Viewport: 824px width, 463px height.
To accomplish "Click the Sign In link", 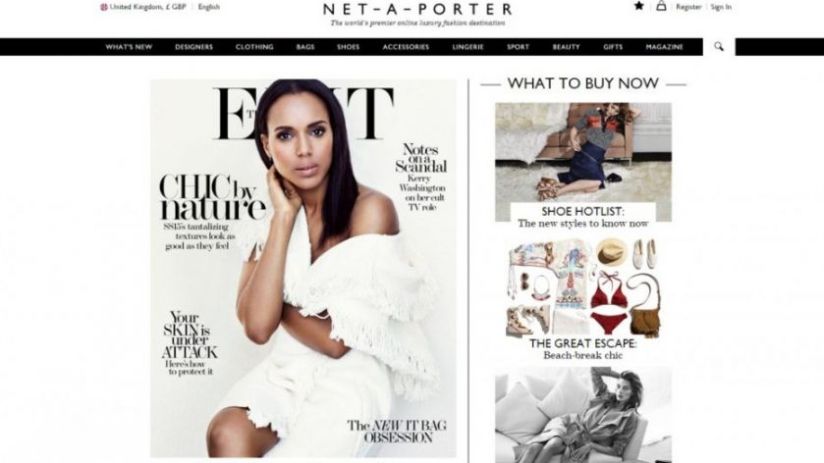I will 721,7.
